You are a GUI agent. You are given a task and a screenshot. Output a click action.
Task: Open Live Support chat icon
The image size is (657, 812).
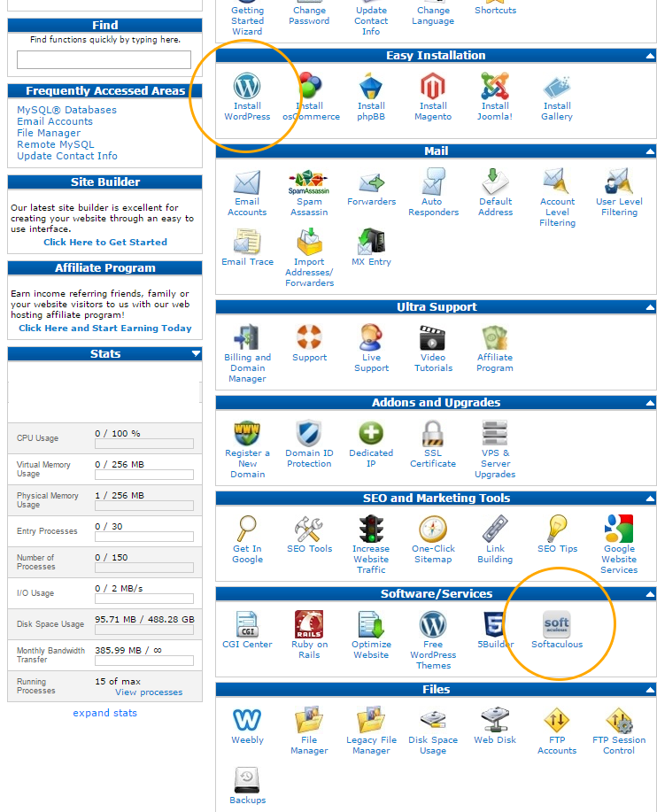371,337
